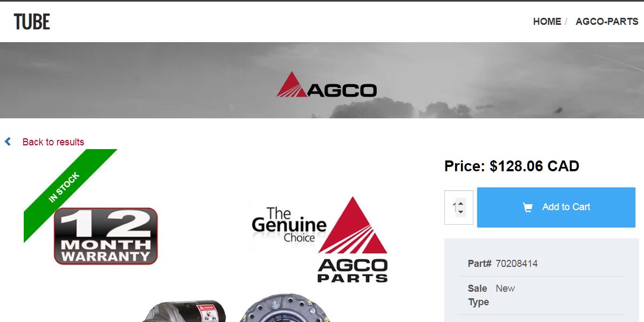Image resolution: width=644 pixels, height=322 pixels.
Task: Click the AGCO banner logo
Action: click(327, 85)
